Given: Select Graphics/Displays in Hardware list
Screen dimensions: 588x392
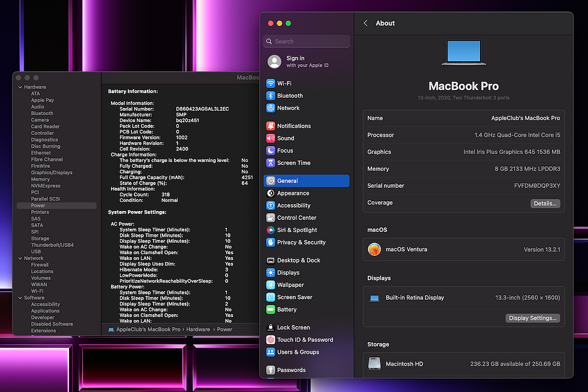Looking at the screenshot, I should [52, 173].
